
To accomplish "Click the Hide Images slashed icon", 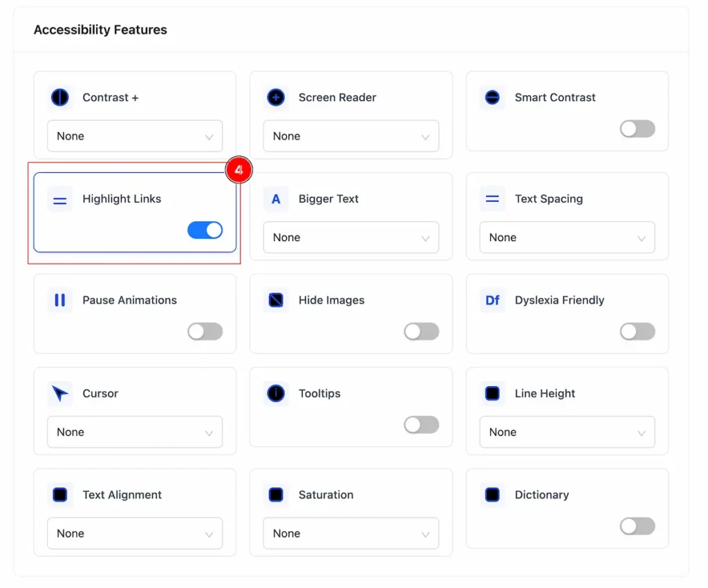I will click(276, 300).
